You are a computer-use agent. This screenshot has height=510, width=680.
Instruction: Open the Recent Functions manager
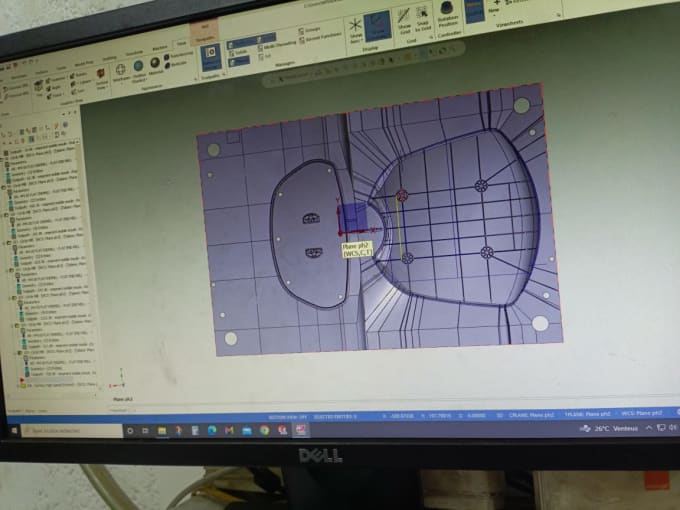click(x=320, y=38)
